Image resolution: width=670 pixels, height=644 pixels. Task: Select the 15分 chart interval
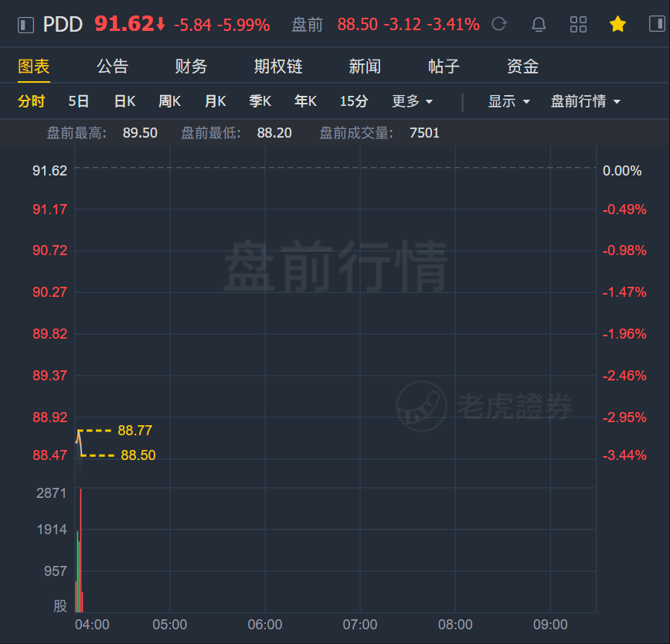pos(354,102)
